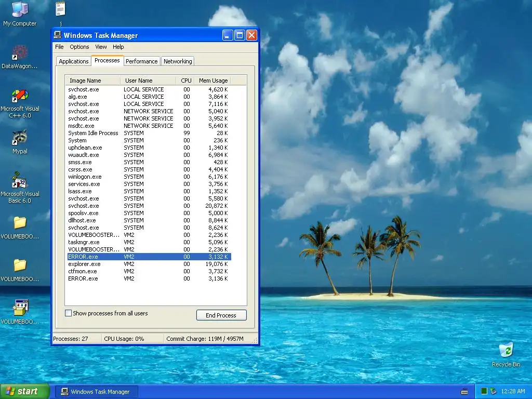Click the taskbar clock showing 12:28 AM
This screenshot has width=532, height=399.
pos(513,391)
